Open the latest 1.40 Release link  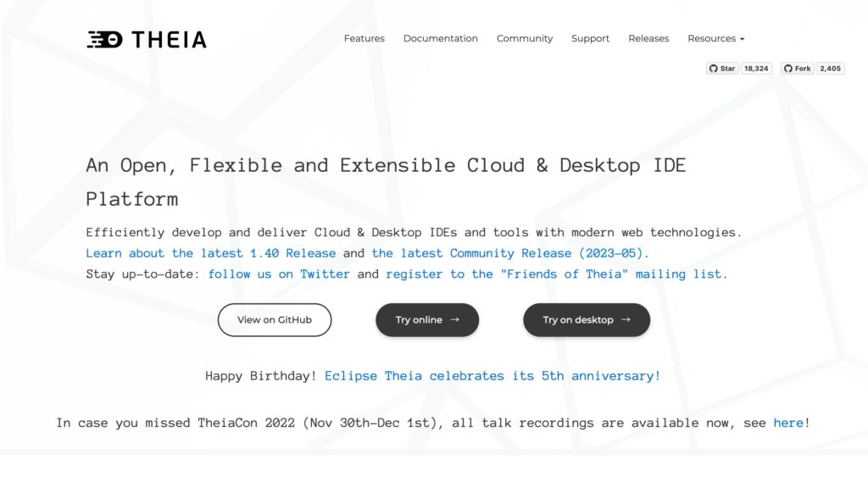(x=211, y=253)
